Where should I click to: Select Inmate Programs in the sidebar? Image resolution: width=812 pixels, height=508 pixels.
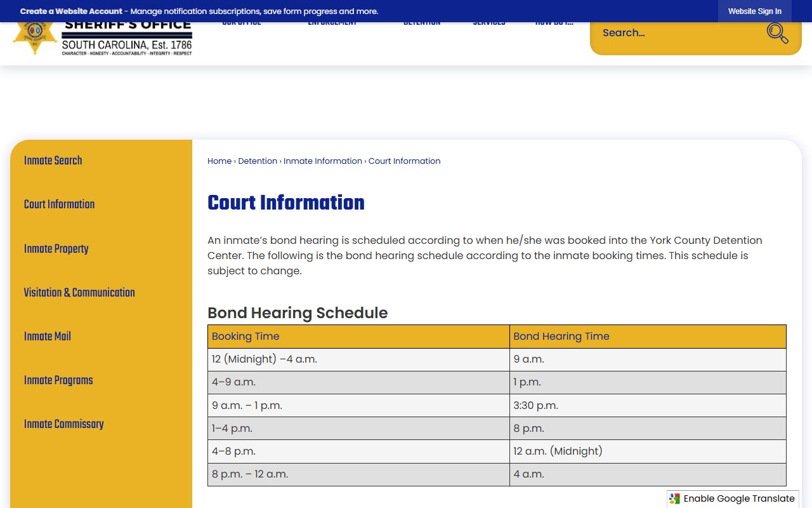58,380
